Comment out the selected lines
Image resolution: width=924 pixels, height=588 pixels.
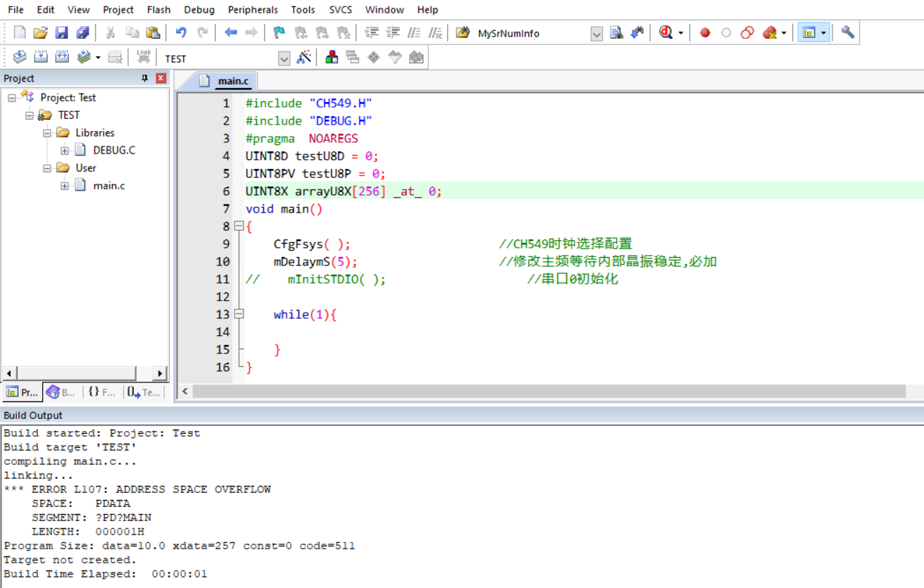tap(414, 33)
